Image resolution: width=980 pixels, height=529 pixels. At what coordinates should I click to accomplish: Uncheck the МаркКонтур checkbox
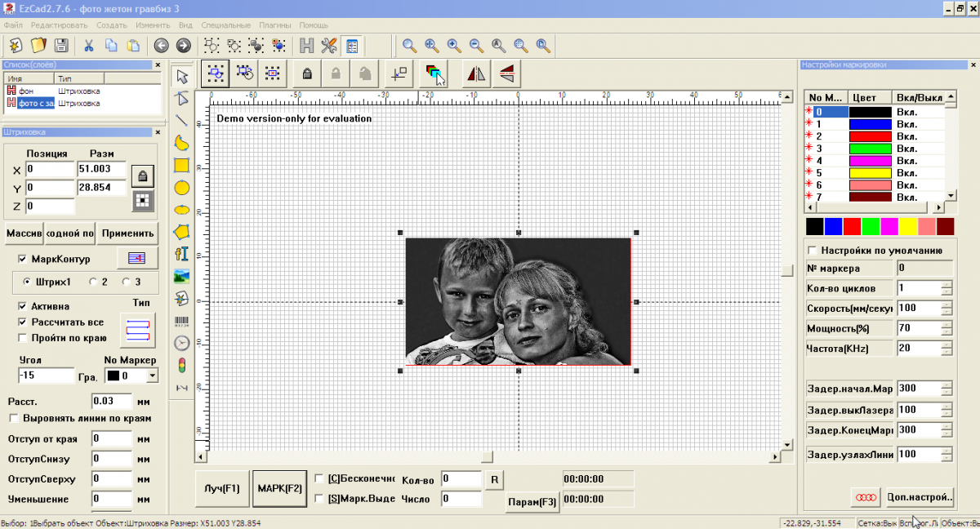23,259
